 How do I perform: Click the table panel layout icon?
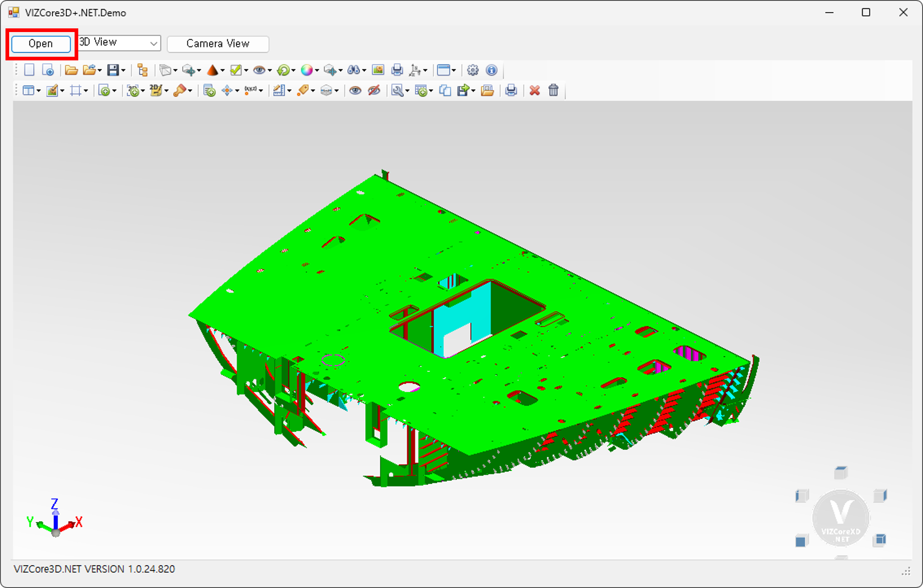coord(28,91)
